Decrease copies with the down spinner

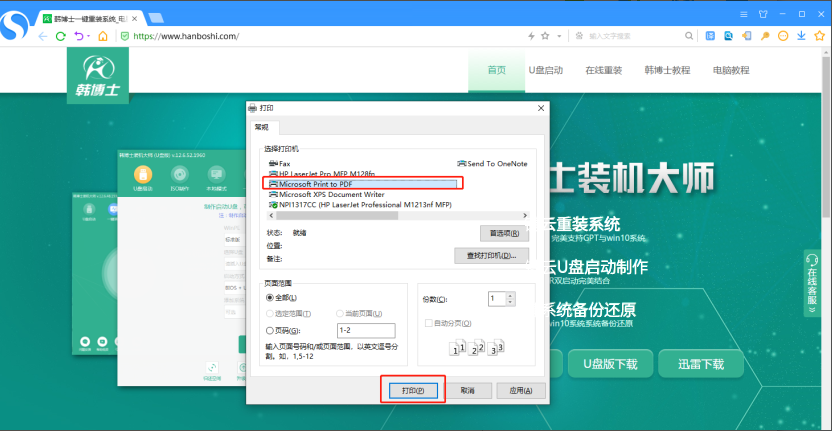510,303
